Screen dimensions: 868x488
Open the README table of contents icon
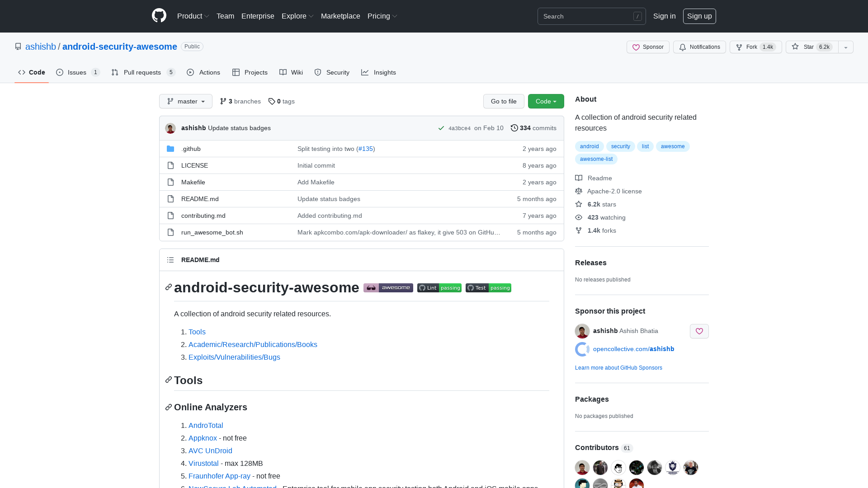click(170, 260)
